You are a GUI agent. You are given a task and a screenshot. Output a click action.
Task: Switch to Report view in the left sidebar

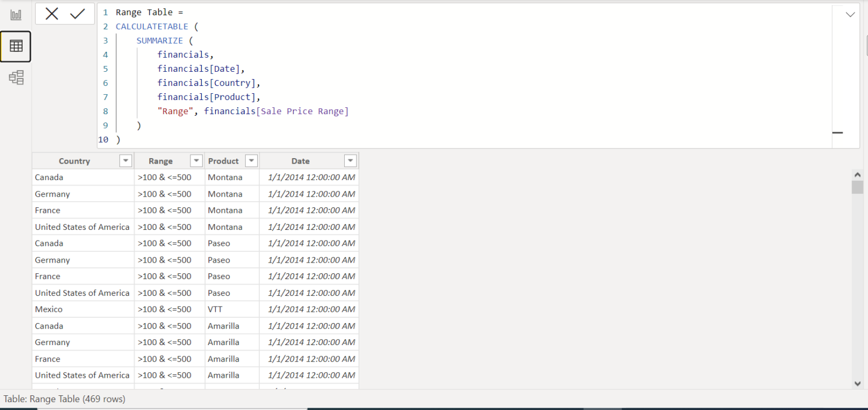15,15
